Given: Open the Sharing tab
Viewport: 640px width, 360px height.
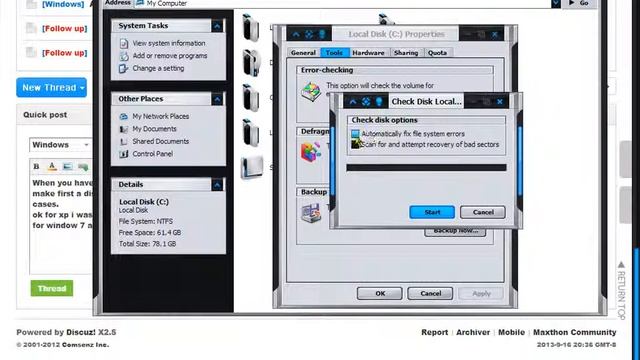Looking at the screenshot, I should pyautogui.click(x=406, y=53).
